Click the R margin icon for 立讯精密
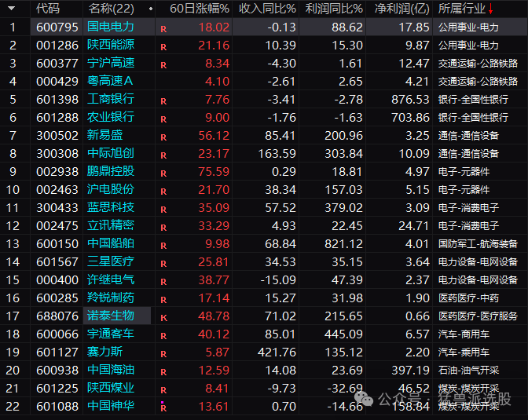Image resolution: width=528 pixels, height=420 pixels. click(163, 228)
